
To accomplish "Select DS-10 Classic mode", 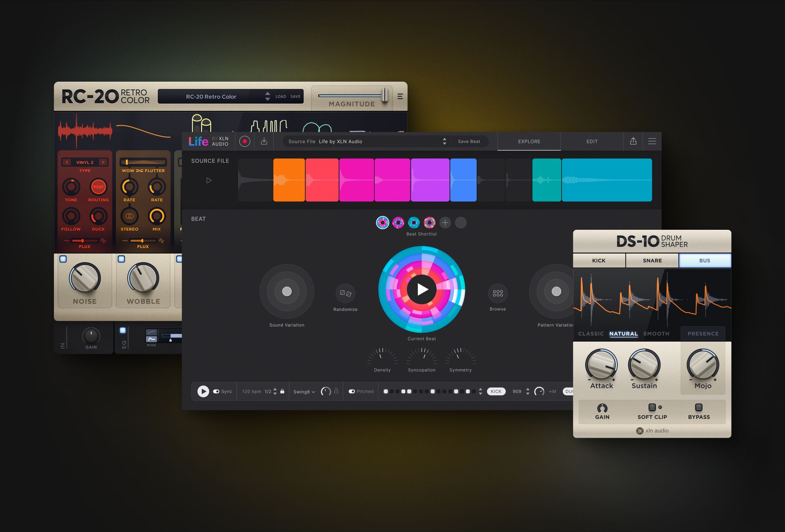I will 591,334.
